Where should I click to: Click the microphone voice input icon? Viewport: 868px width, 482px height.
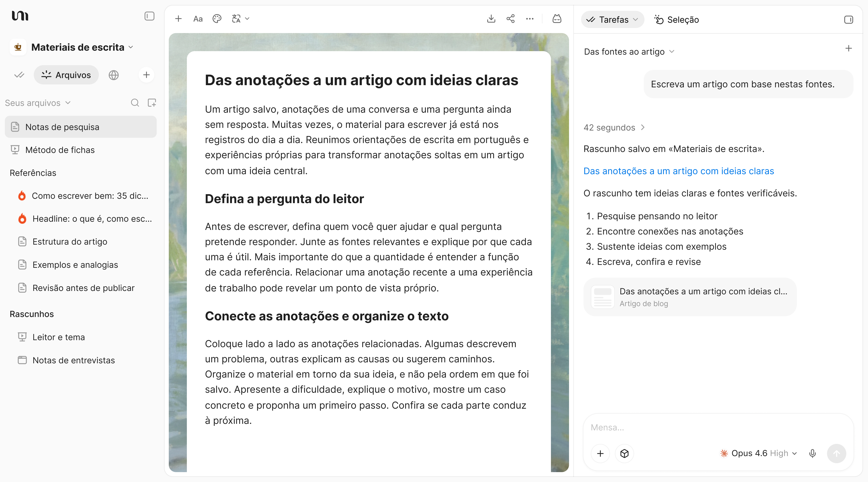pyautogui.click(x=812, y=453)
